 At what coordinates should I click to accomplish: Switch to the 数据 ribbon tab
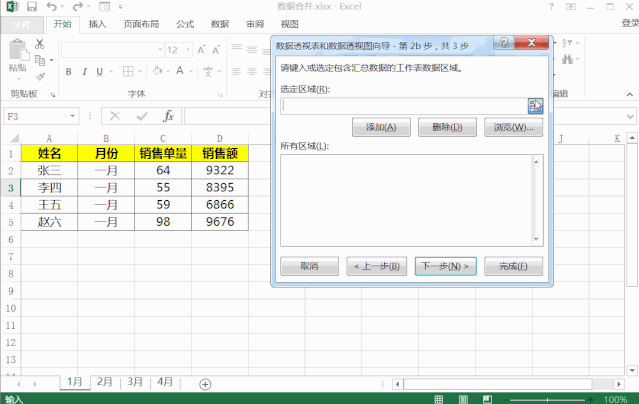tap(220, 24)
